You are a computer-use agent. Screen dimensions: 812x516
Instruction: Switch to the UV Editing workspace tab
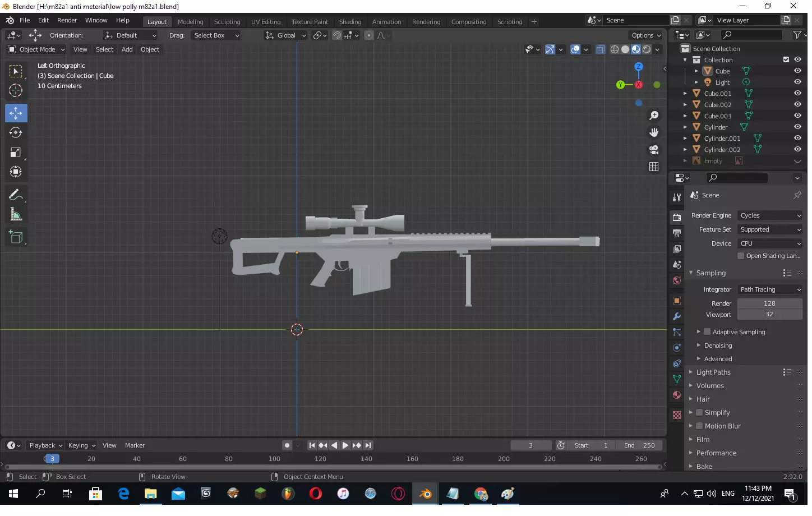click(x=266, y=22)
